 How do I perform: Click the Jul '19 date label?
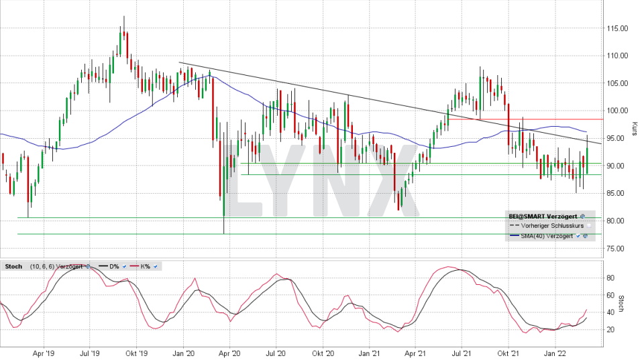point(89,353)
